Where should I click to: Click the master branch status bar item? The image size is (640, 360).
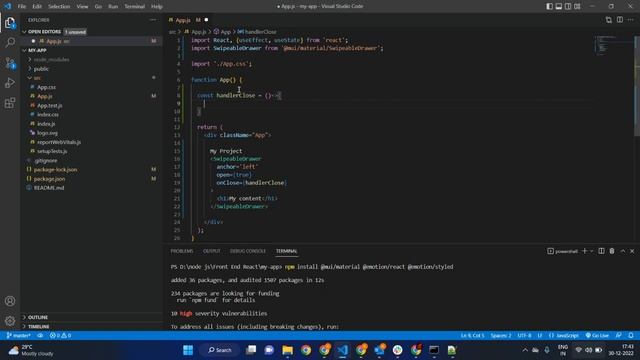coord(19,336)
